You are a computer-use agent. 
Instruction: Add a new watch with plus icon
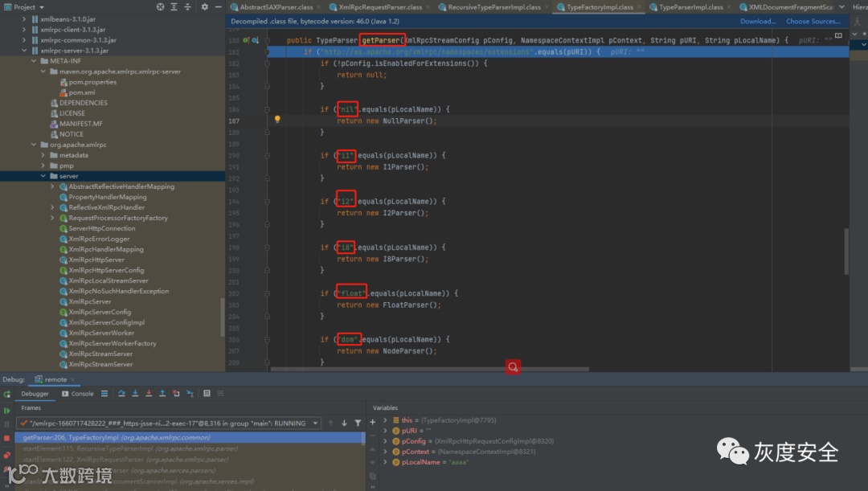tap(372, 422)
